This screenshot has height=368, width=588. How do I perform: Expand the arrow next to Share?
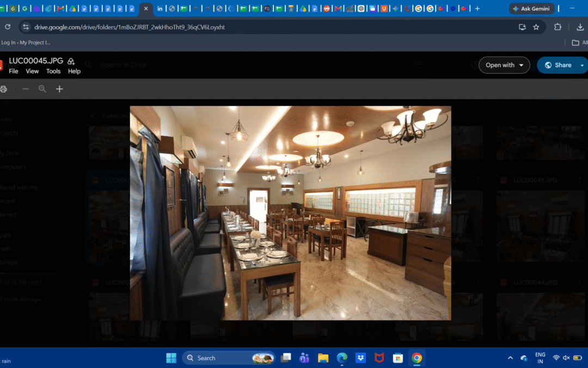tap(582, 65)
